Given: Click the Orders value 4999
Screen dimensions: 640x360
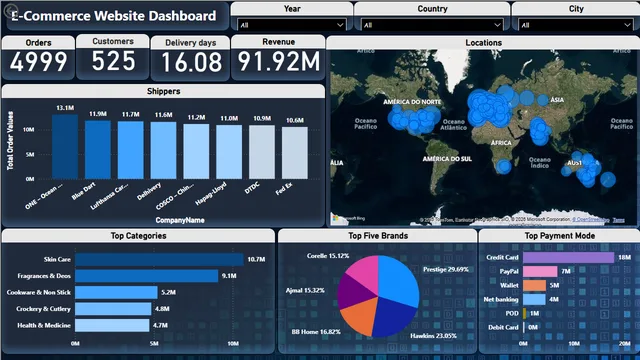Looking at the screenshot, I should pyautogui.click(x=38, y=62).
